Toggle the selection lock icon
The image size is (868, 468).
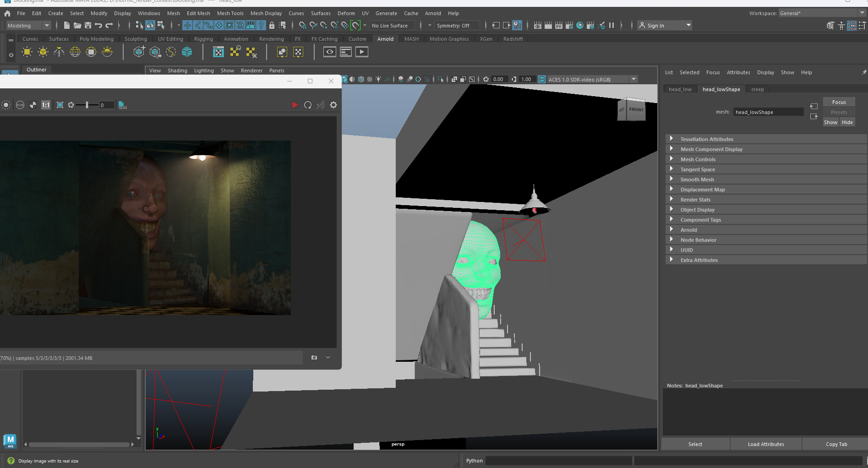272,25
